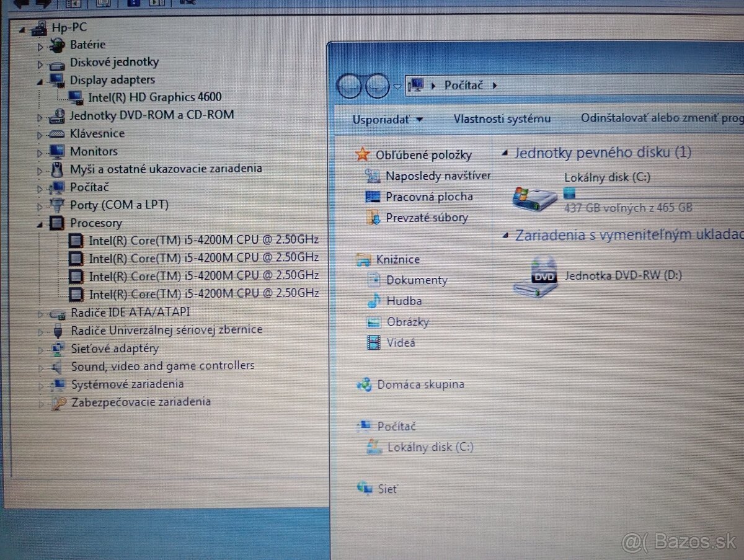Click the Display adapters monitor icon
This screenshot has height=560, width=744.
point(57,80)
